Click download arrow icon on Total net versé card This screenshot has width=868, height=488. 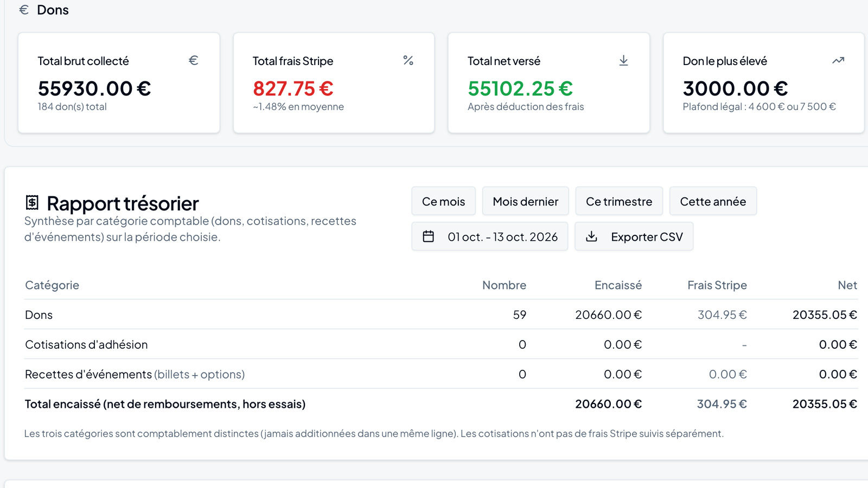click(x=623, y=60)
